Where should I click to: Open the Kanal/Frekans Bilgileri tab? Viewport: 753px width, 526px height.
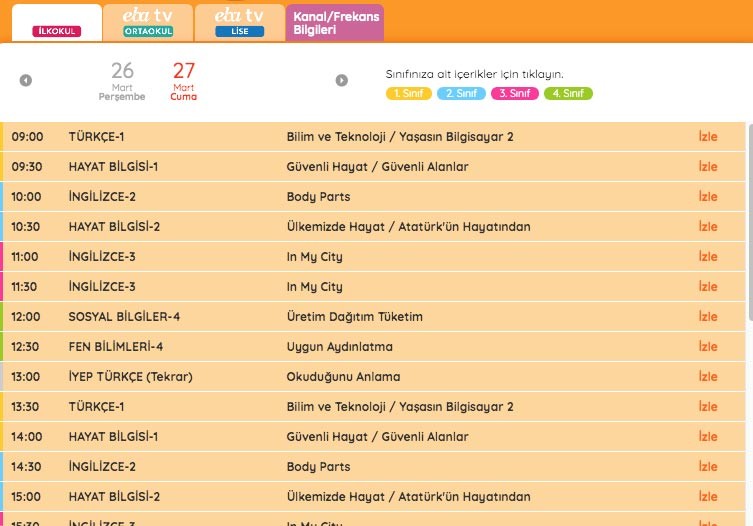[335, 23]
